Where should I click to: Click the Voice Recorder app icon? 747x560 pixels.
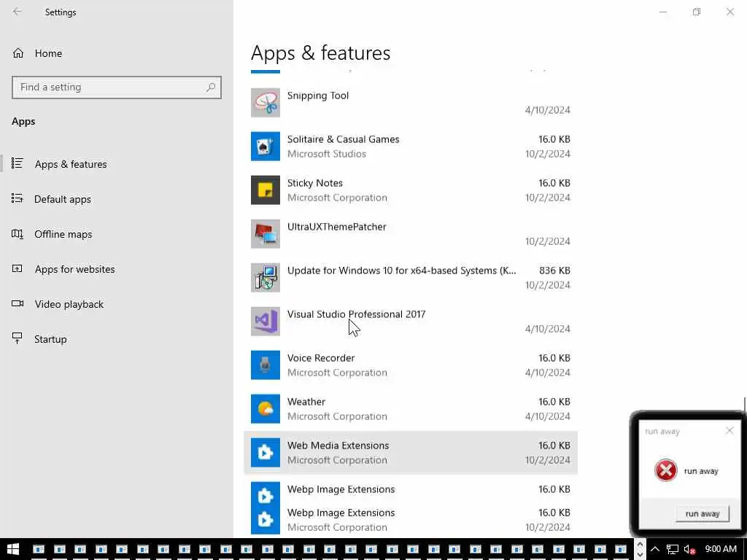266,365
